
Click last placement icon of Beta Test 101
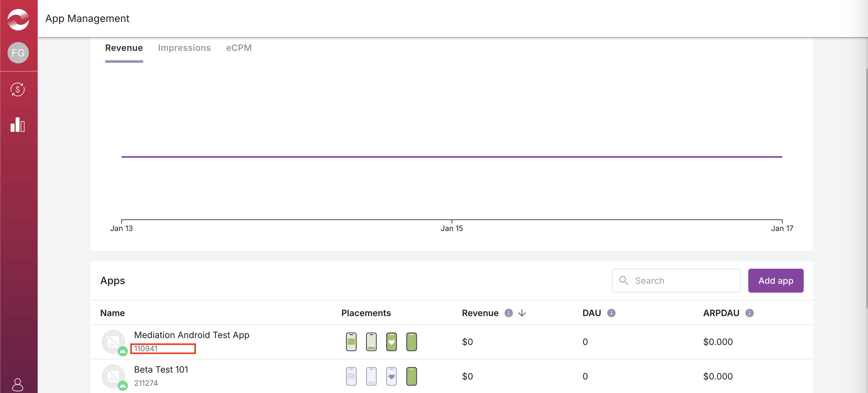point(411,376)
